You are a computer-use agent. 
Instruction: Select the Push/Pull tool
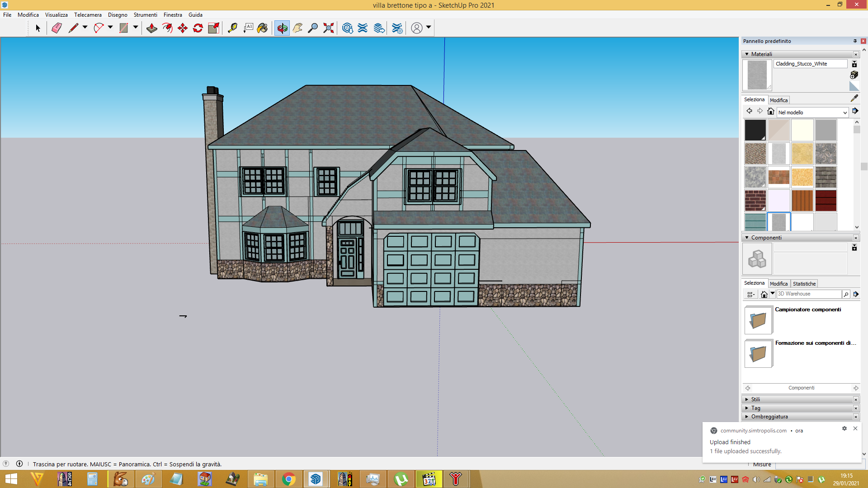tap(151, 28)
